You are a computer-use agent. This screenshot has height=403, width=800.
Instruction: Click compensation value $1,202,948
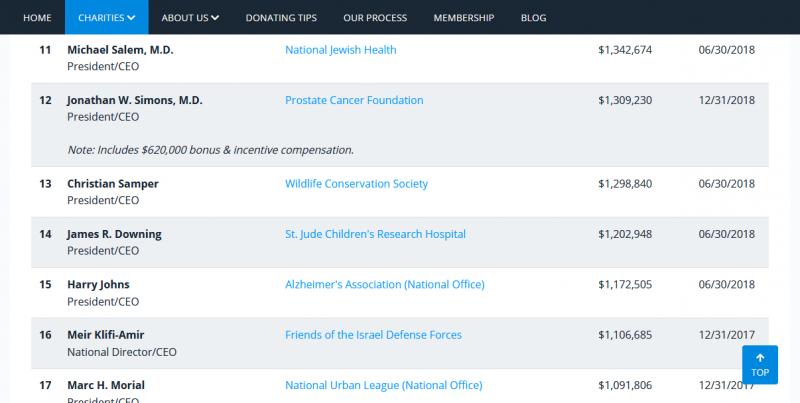pos(625,234)
